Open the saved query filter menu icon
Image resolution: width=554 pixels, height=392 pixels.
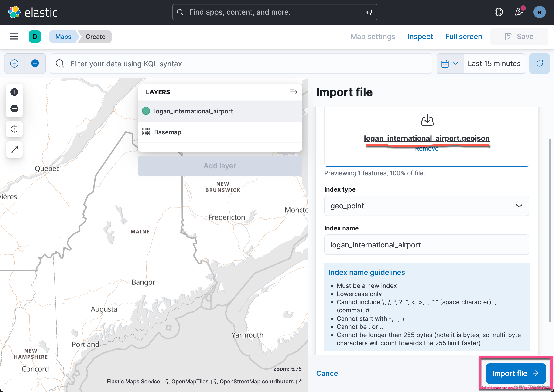(14, 64)
